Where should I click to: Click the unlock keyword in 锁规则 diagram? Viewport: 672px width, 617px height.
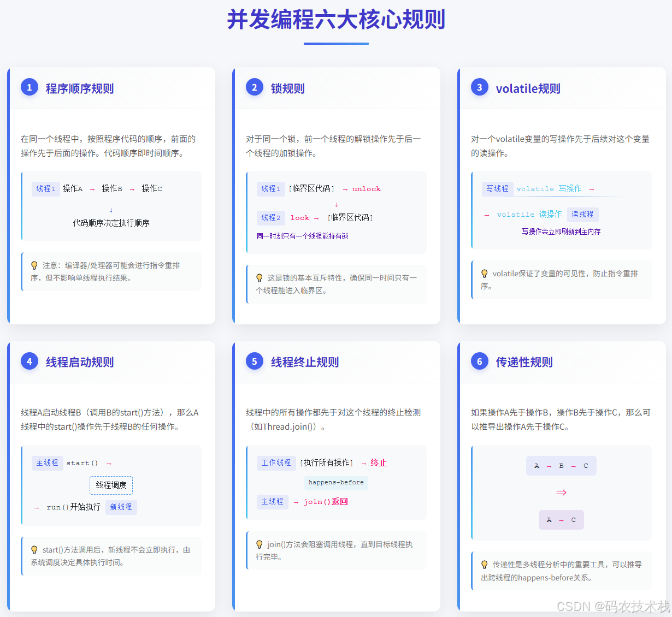coord(366,188)
